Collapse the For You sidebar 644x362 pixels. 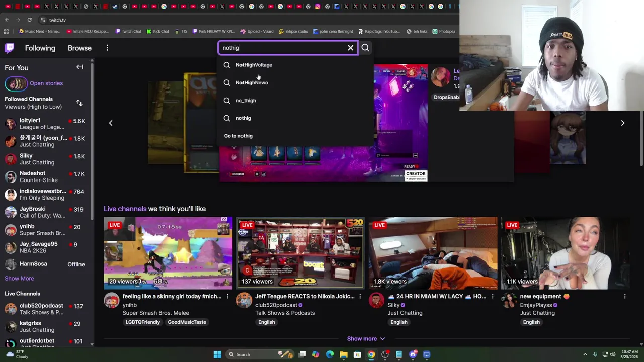pos(79,67)
